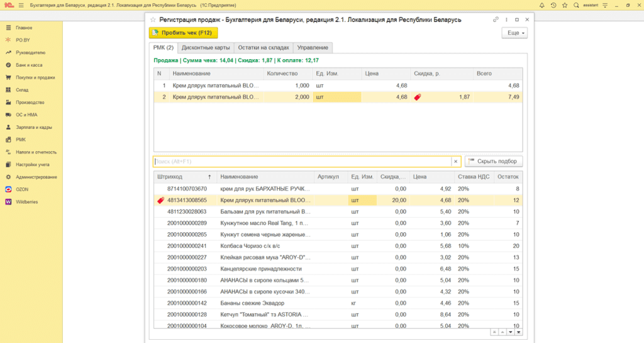Clear search field with X button
The width and height of the screenshot is (644, 343).
point(455,162)
